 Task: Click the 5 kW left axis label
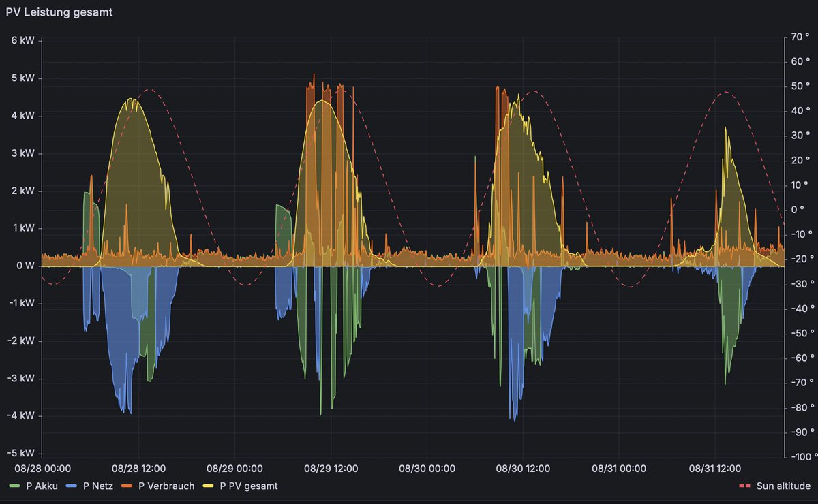(24, 78)
